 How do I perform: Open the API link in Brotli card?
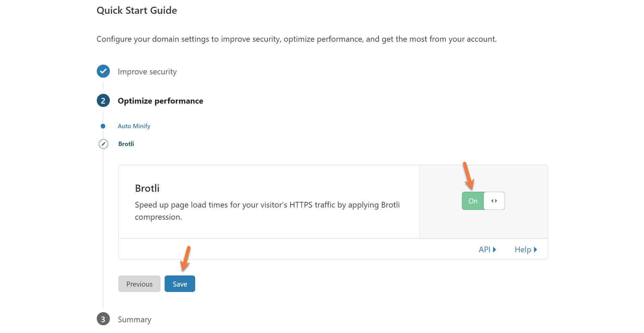(x=484, y=250)
